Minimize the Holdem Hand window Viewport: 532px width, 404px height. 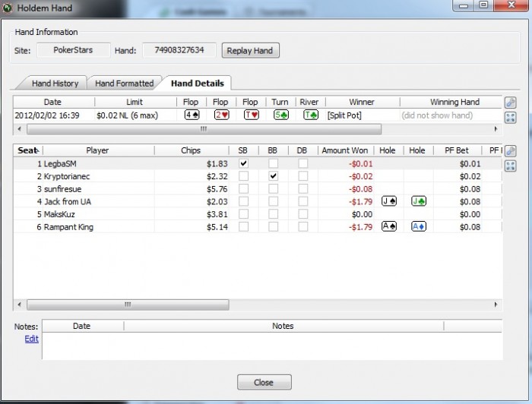[464, 5]
